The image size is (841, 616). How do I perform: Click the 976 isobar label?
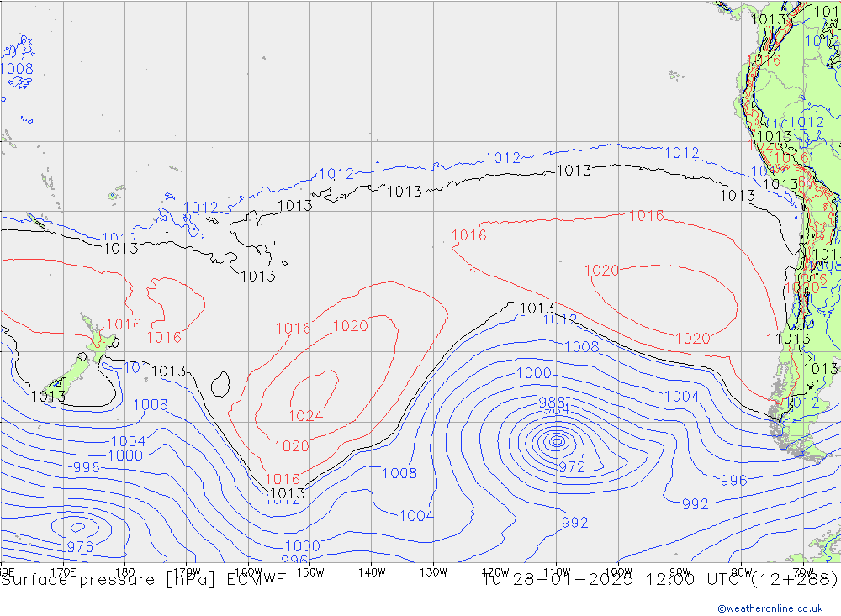(80, 547)
